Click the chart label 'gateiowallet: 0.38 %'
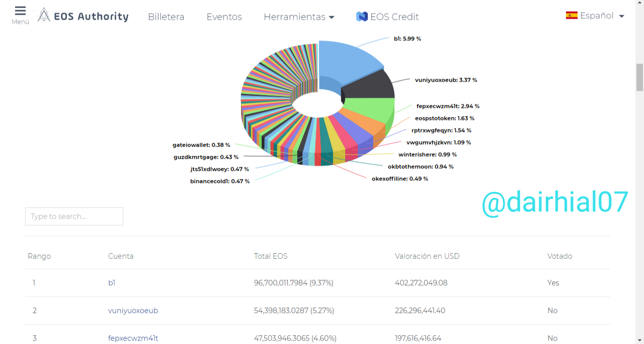Viewport: 644px width, 344px height. pyautogui.click(x=201, y=145)
